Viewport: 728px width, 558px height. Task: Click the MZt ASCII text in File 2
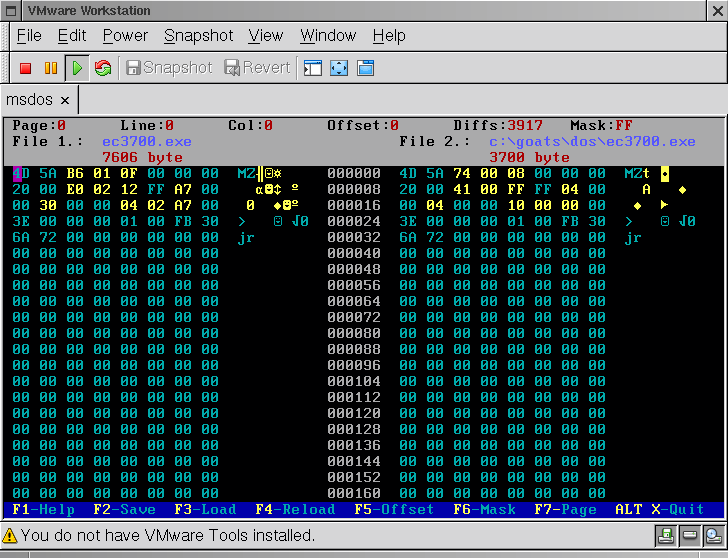point(637,174)
